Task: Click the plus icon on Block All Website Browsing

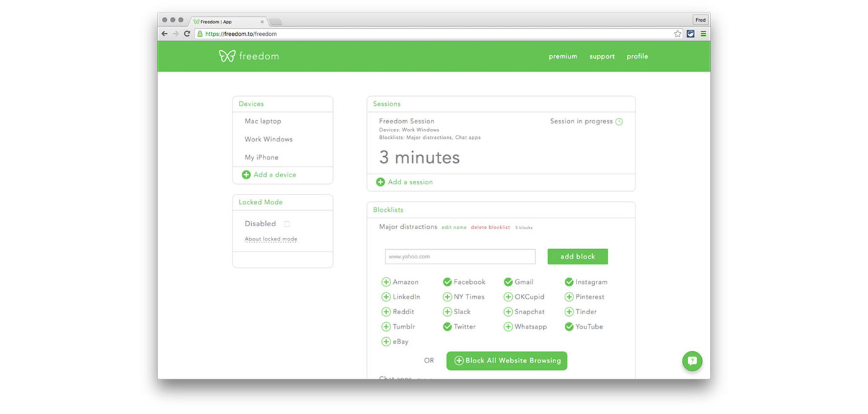Action: click(x=458, y=360)
